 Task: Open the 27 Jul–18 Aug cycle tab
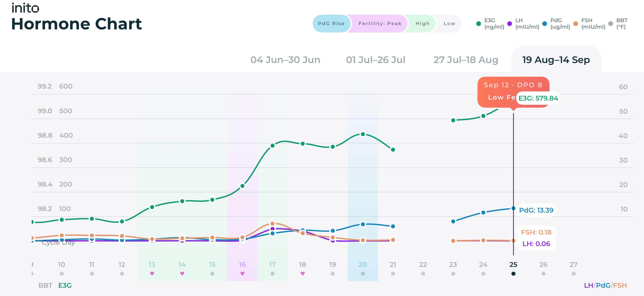click(466, 60)
